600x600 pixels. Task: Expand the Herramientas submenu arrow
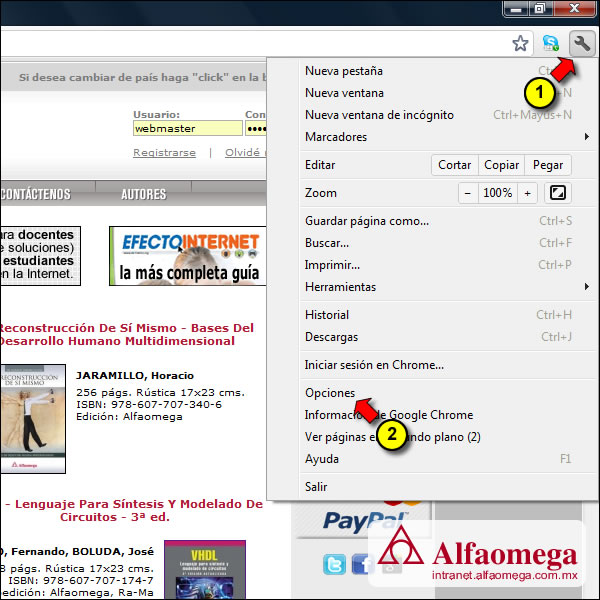pyautogui.click(x=587, y=287)
